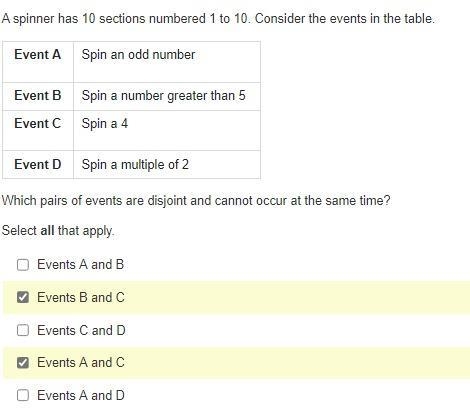
Task: Click "Spin a number greater than 5" cell
Action: point(167,96)
